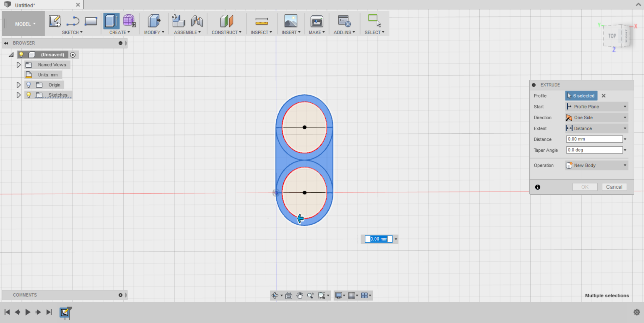Open Display Settings icon
The image size is (644, 323).
tap(338, 296)
